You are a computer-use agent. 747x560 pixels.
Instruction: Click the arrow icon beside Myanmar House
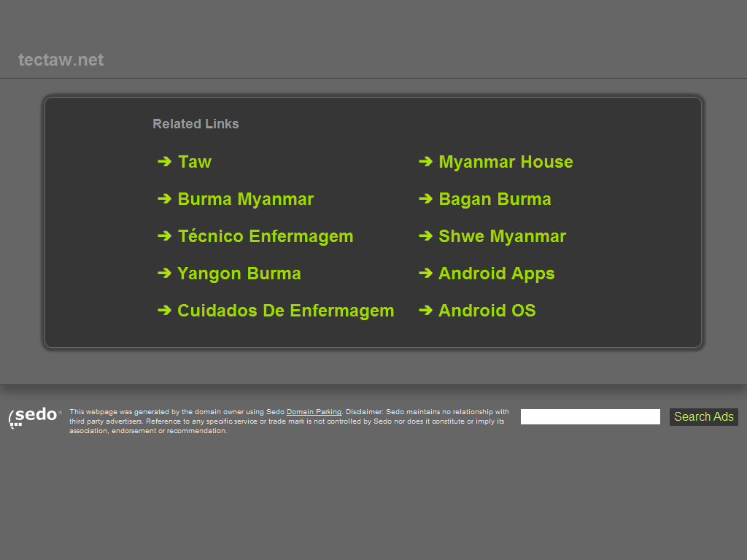pyautogui.click(x=425, y=161)
